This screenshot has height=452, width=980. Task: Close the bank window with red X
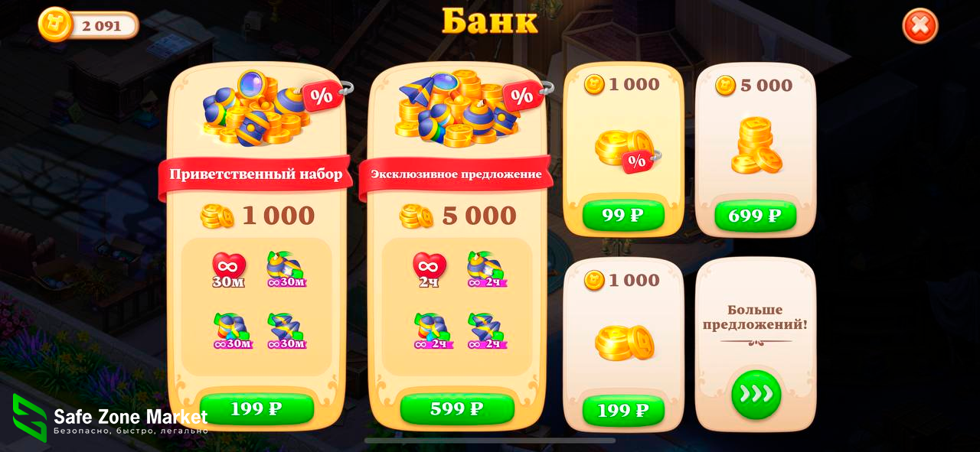pos(920,26)
